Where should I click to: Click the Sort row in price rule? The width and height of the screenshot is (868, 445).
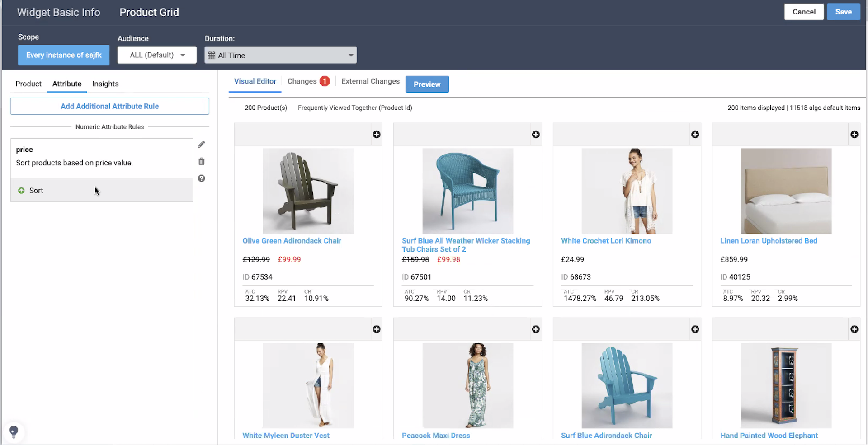[102, 191]
